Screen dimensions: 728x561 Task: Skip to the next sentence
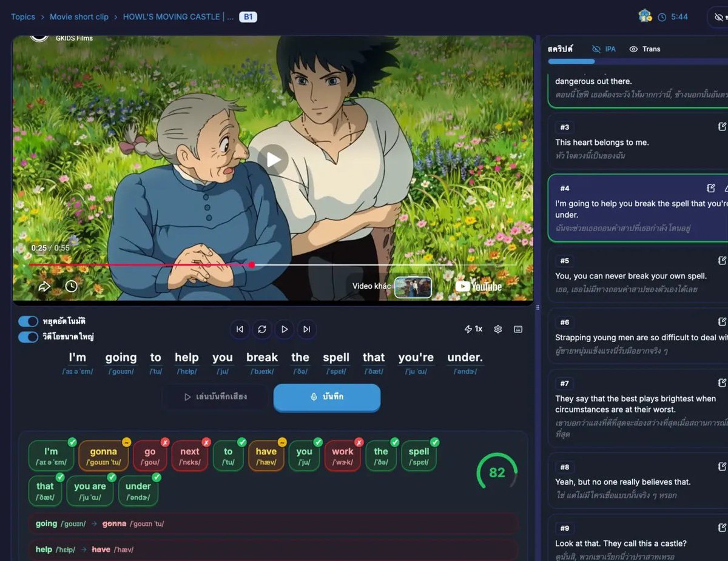(307, 329)
